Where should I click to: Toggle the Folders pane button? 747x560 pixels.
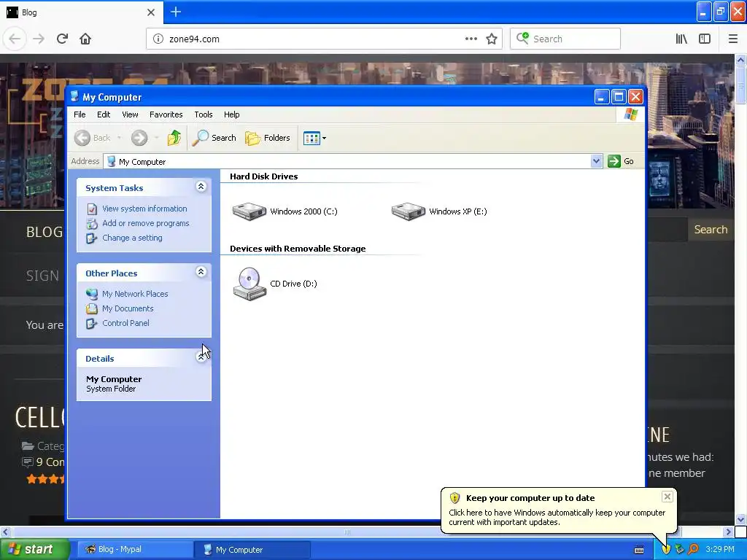(267, 138)
